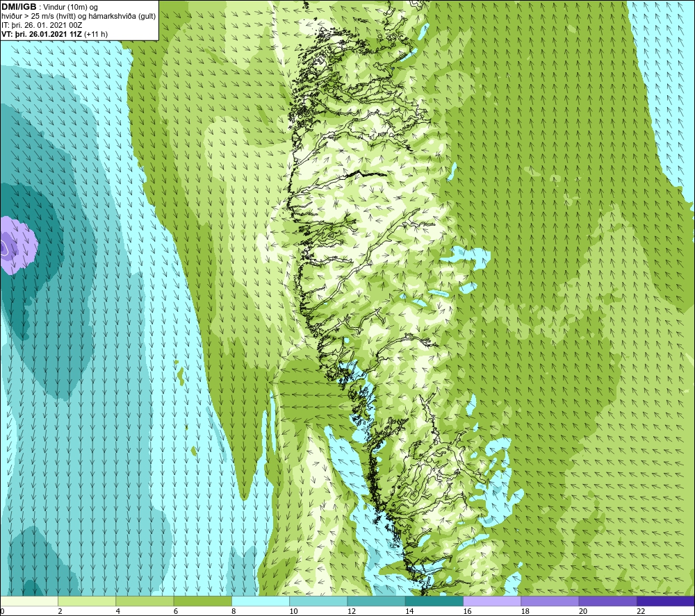Click the '(+11 h)' forecast offset text
This screenshot has height=616, width=695.
[x=96, y=34]
